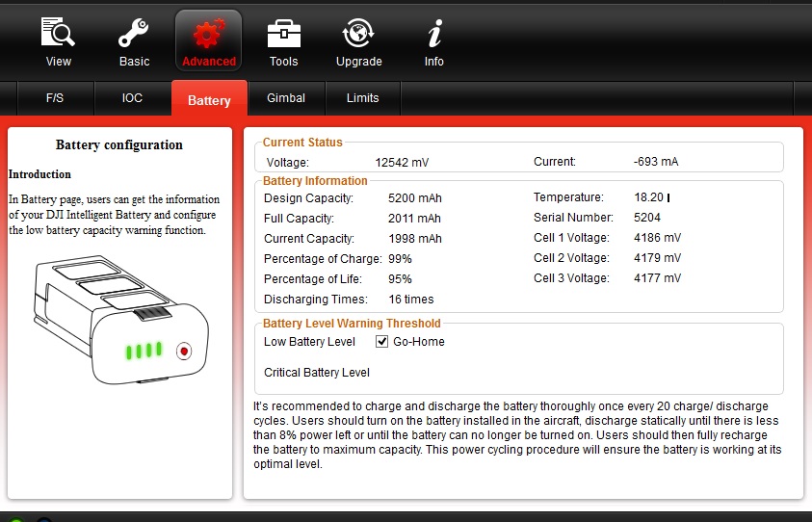Click the Current reading -693 mA
Screen dimensions: 812x522
click(x=656, y=162)
